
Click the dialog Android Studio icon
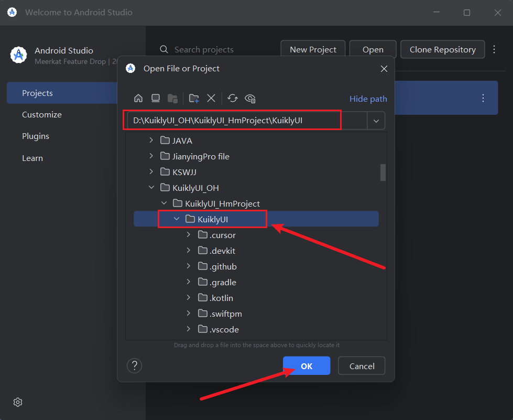coord(130,68)
